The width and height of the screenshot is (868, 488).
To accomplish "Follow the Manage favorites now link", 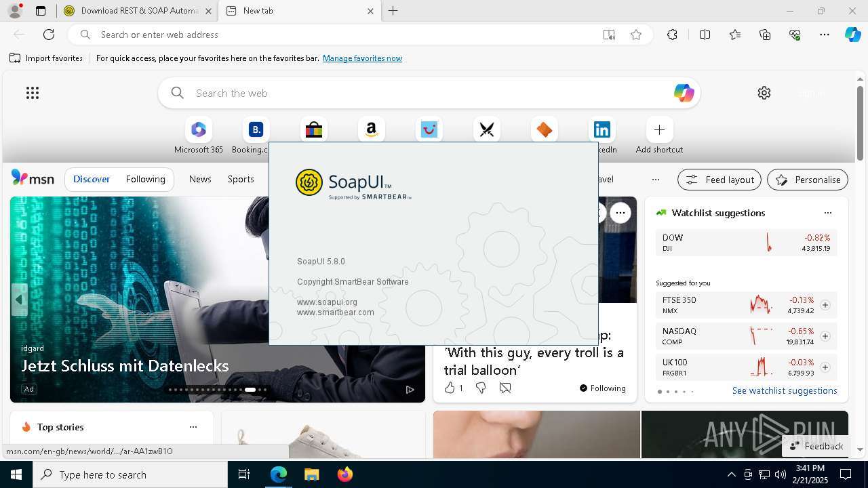I will (362, 58).
